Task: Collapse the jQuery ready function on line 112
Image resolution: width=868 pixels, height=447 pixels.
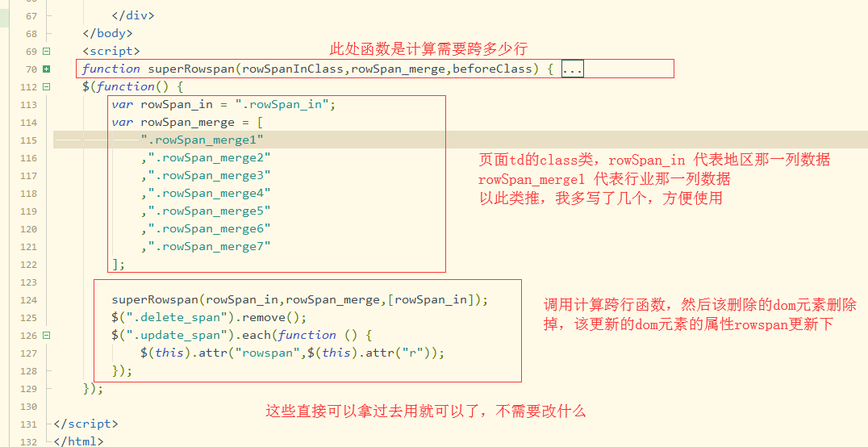Action: click(47, 87)
